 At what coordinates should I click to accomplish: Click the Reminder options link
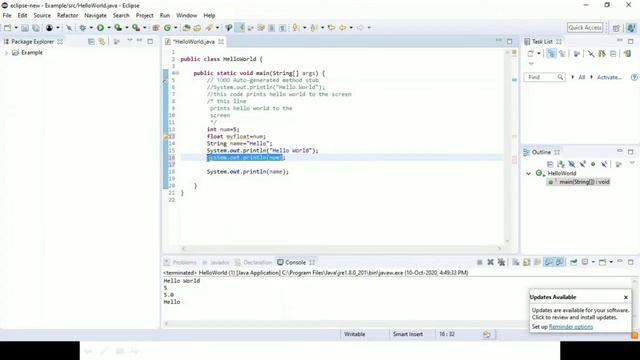coord(571,327)
